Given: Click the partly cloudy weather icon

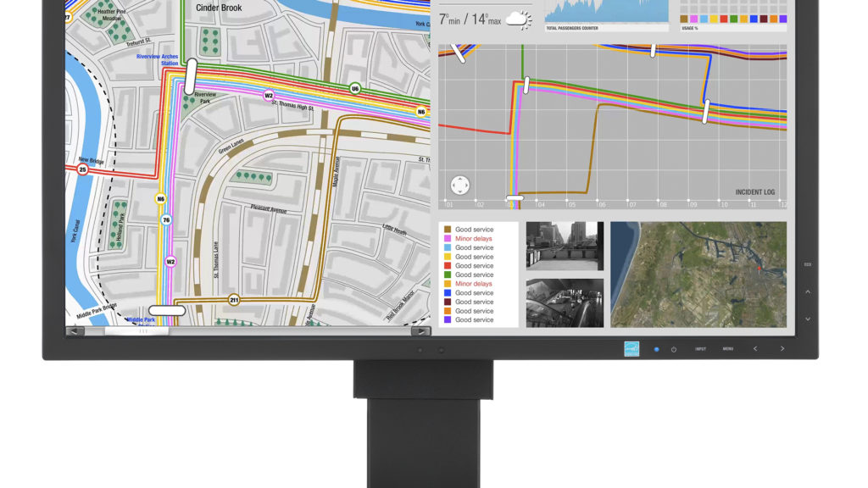Looking at the screenshot, I should (519, 19).
